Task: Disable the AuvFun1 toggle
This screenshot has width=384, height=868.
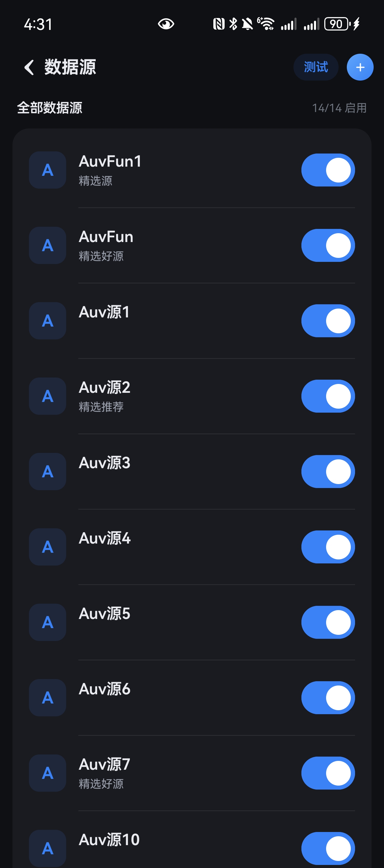Action: tap(328, 170)
